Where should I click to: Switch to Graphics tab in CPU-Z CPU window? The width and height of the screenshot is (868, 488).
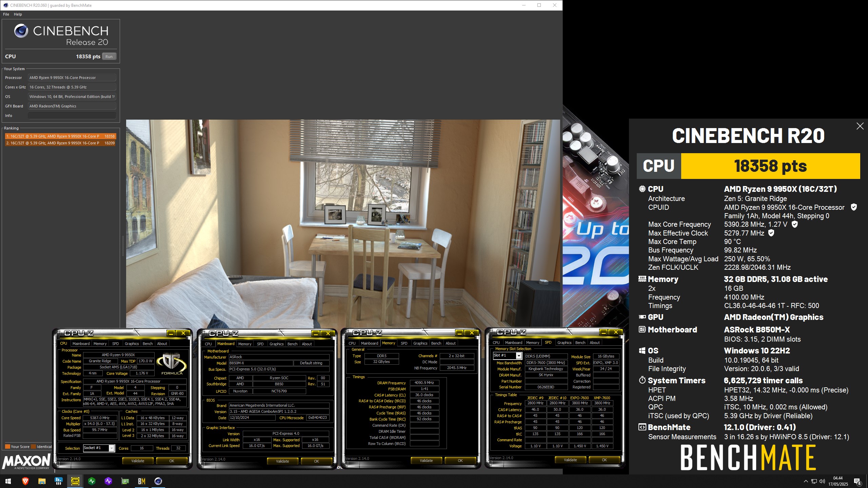132,344
